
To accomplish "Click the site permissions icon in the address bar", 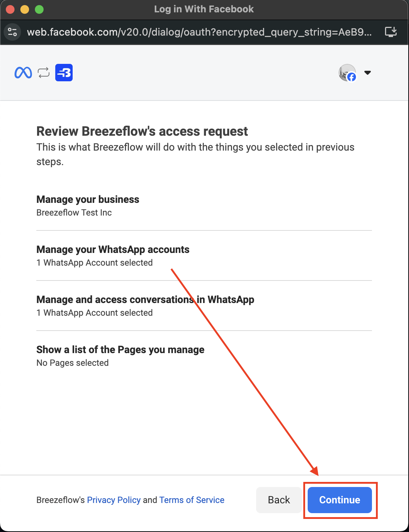I will (x=13, y=32).
